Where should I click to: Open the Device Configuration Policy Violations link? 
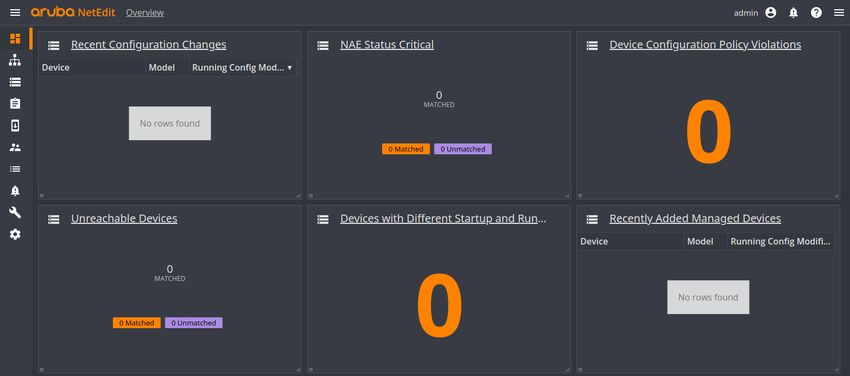point(705,44)
